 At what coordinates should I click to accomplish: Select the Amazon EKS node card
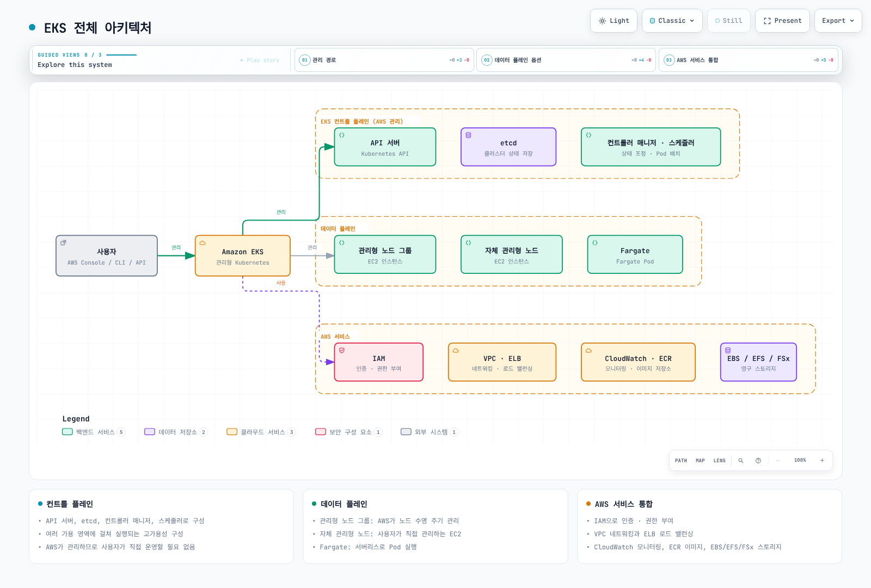pos(243,256)
